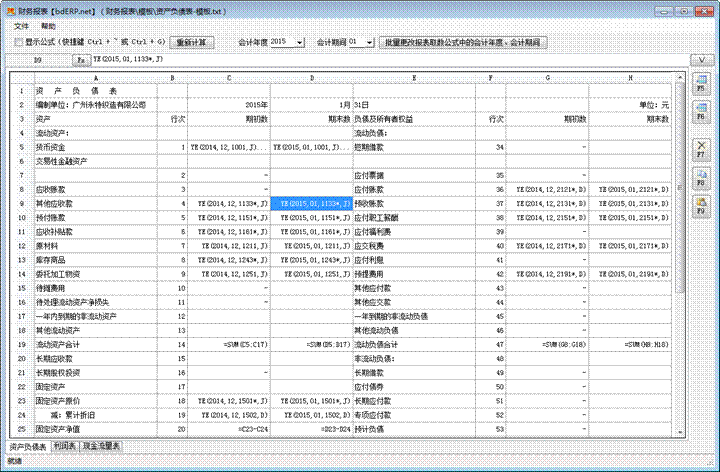Image resolution: width=720 pixels, height=472 pixels.
Task: Expand formula bar with V button
Action: [x=701, y=60]
